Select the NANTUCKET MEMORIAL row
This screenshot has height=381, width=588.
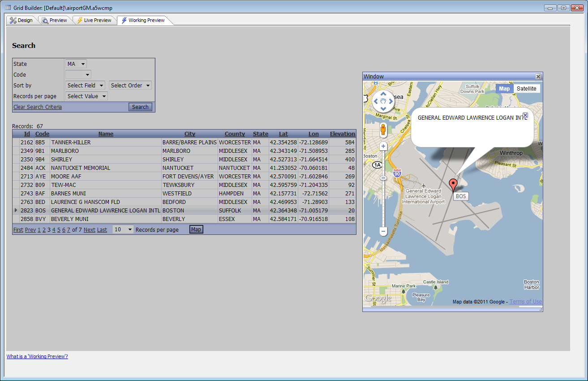point(185,168)
